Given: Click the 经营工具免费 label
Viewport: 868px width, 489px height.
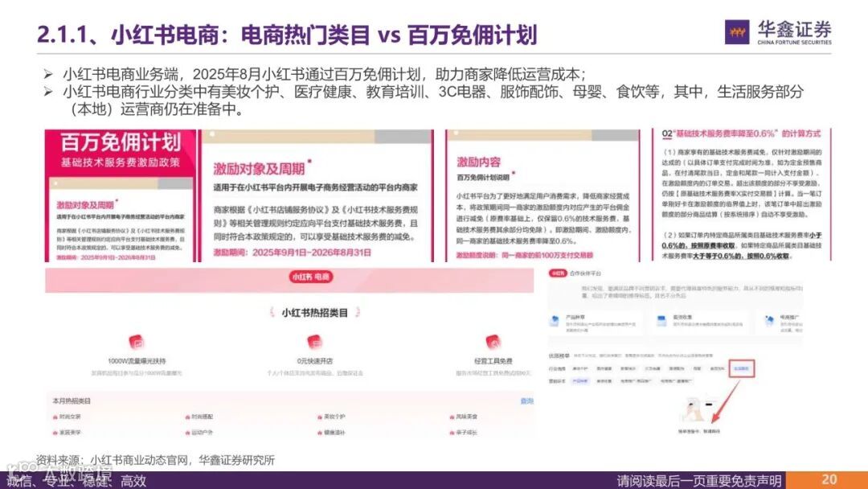Looking at the screenshot, I should tap(493, 361).
